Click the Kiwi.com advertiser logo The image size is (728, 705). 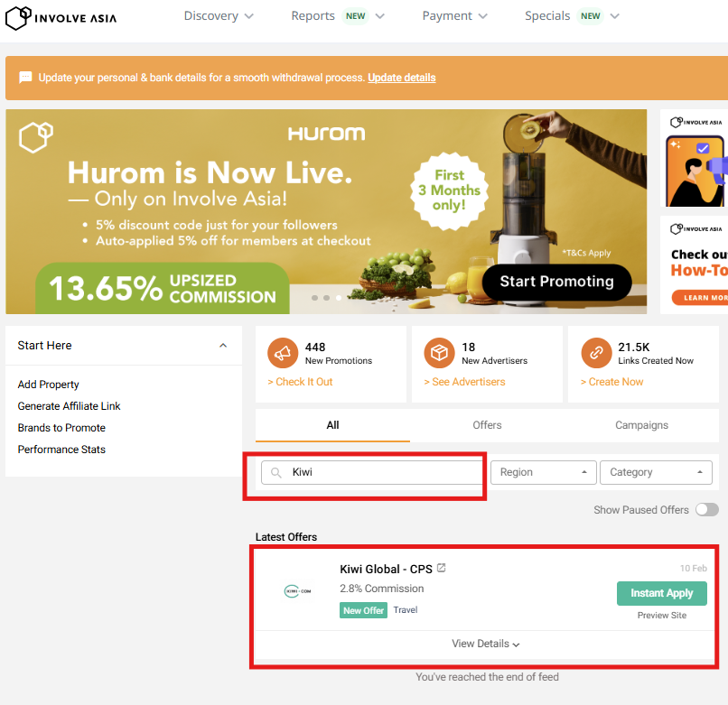(297, 591)
